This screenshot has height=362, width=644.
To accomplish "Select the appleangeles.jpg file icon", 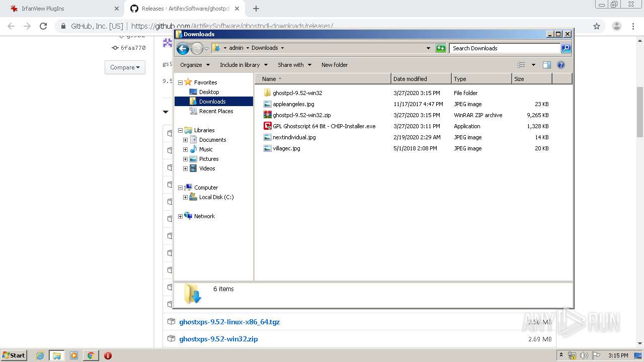I will coord(267,104).
